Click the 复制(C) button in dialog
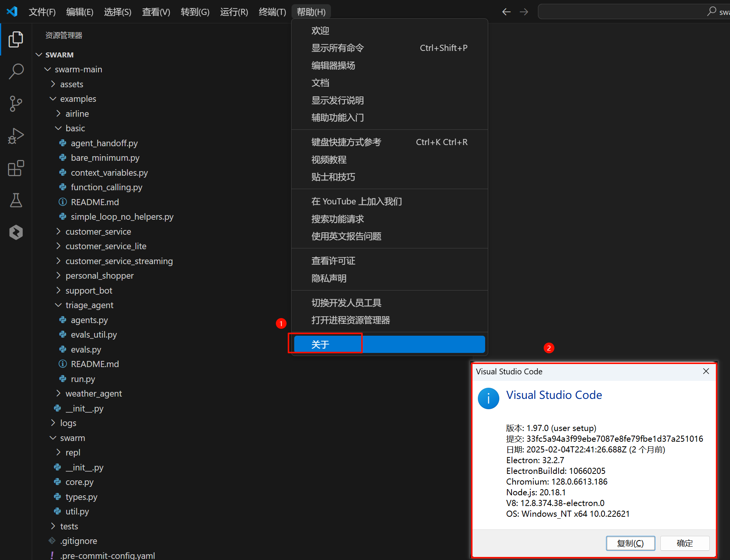730x560 pixels. click(630, 543)
